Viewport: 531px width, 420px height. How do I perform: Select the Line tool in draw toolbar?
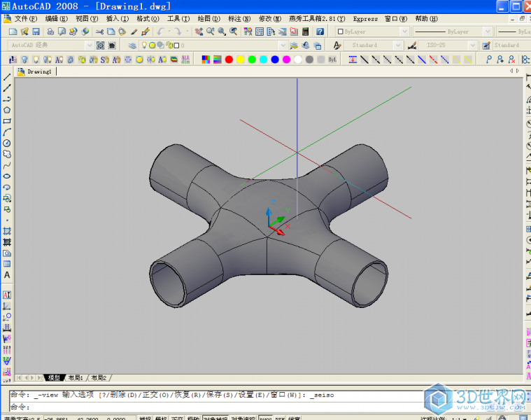click(x=7, y=77)
